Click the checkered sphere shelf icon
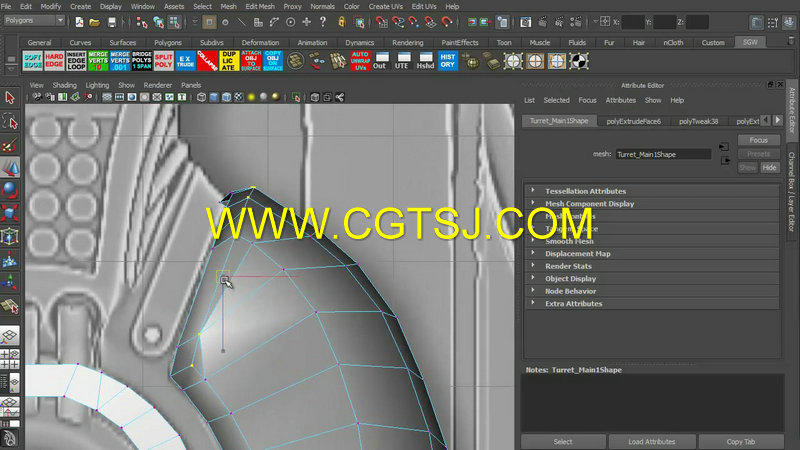800x450 pixels. [x=579, y=61]
